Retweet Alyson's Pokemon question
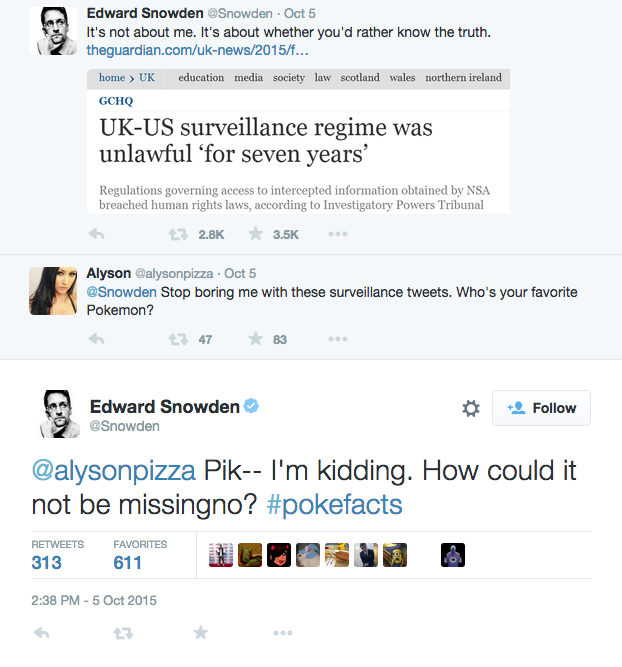This screenshot has height=667, width=622. 178,339
